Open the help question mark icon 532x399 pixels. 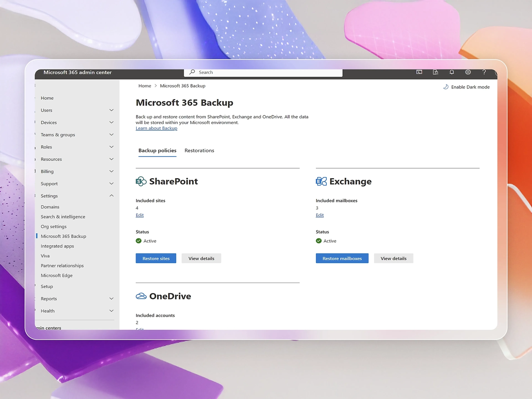pos(484,72)
